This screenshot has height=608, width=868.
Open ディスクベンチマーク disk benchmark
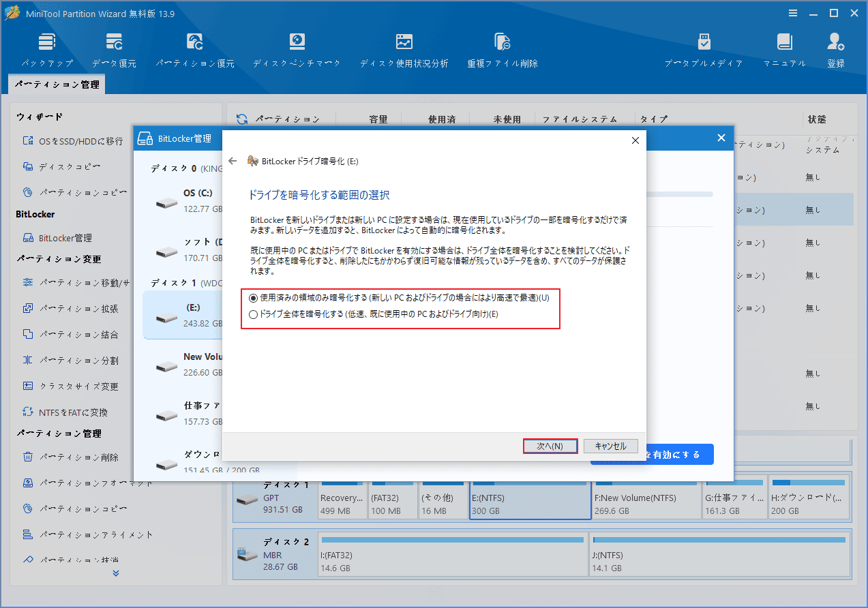click(297, 50)
